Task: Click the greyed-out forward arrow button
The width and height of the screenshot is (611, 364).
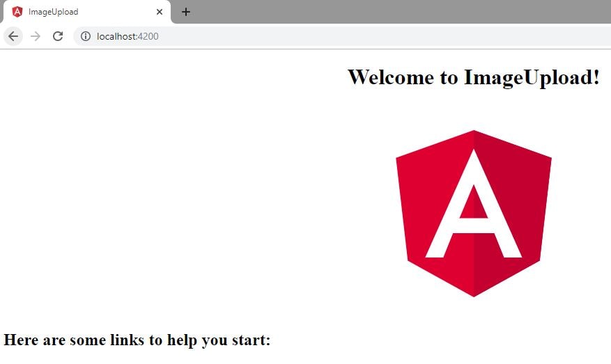Action: tap(36, 36)
